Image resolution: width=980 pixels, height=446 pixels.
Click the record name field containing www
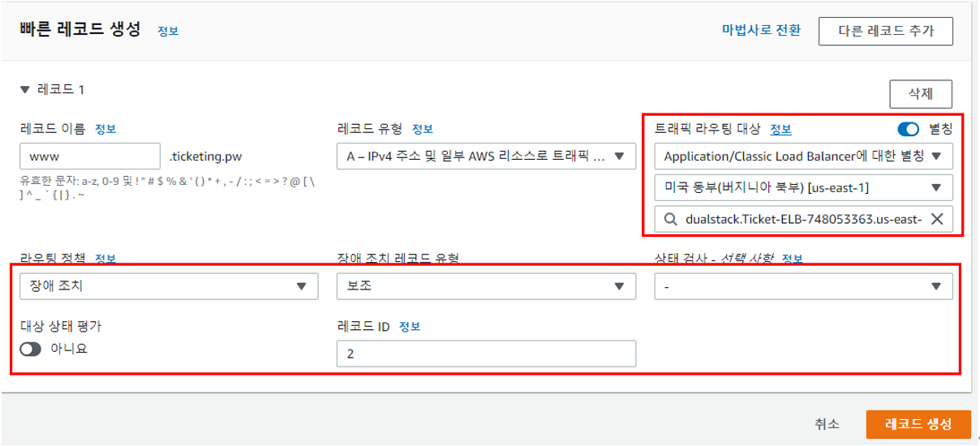[90, 156]
